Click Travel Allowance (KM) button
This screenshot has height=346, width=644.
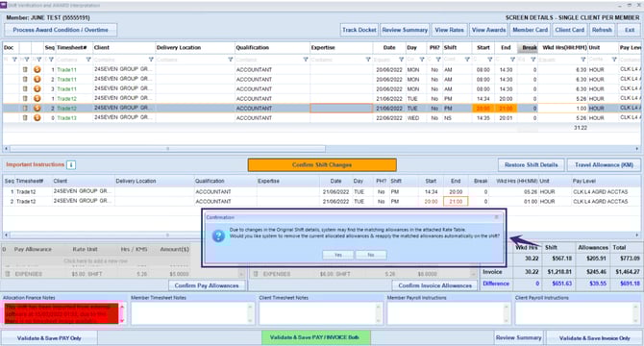pyautogui.click(x=604, y=165)
